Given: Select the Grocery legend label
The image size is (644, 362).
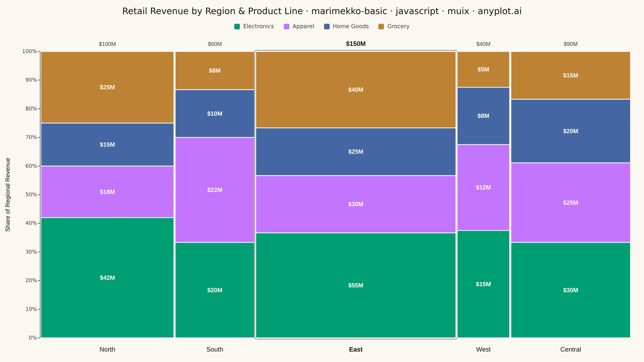Looking at the screenshot, I should pyautogui.click(x=398, y=26).
